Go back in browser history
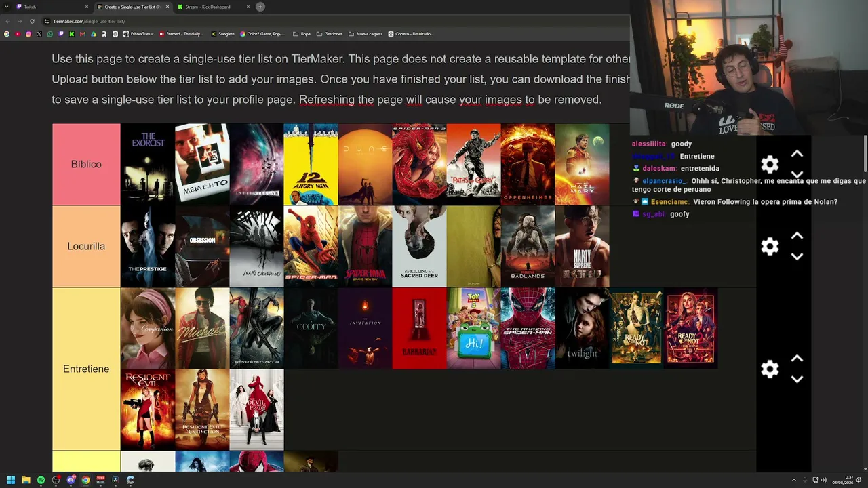 [7, 21]
